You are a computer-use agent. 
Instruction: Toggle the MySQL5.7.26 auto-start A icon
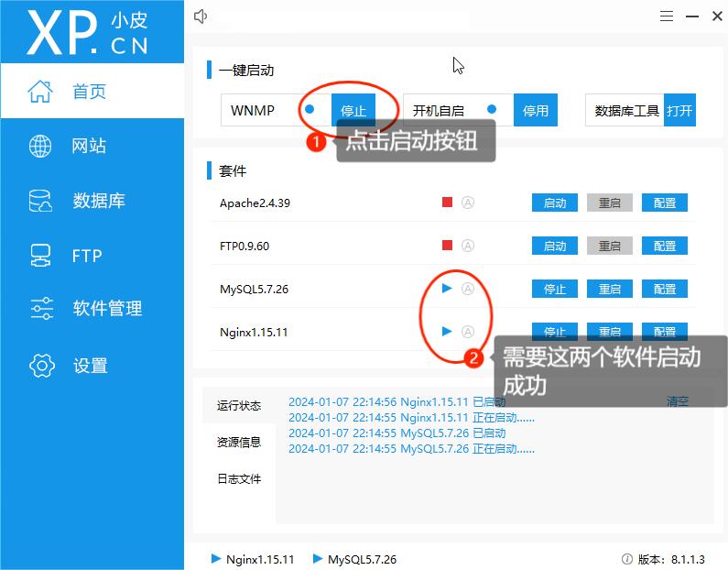click(x=468, y=289)
